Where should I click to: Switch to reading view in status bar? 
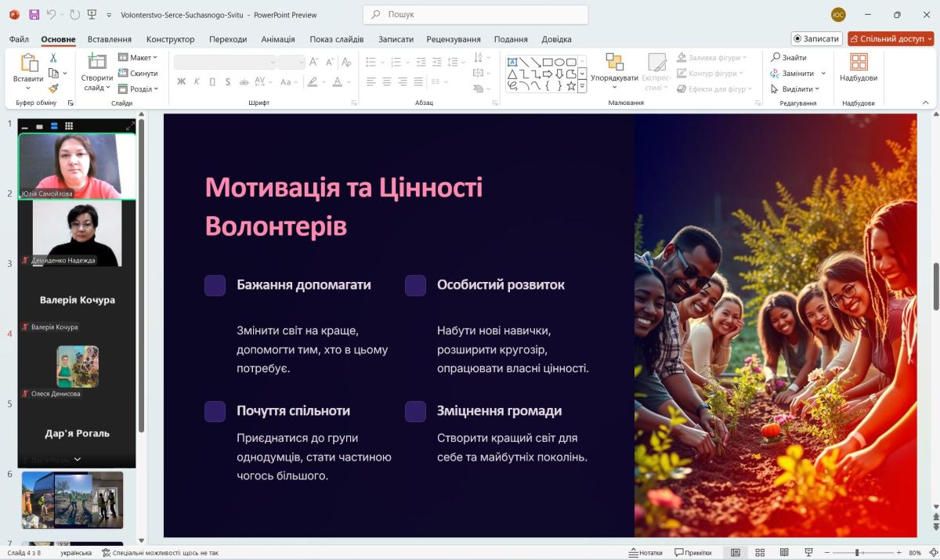pos(784,553)
